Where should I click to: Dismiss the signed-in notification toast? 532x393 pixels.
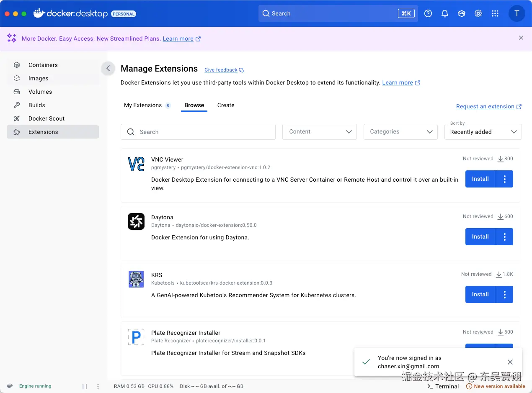click(x=510, y=362)
